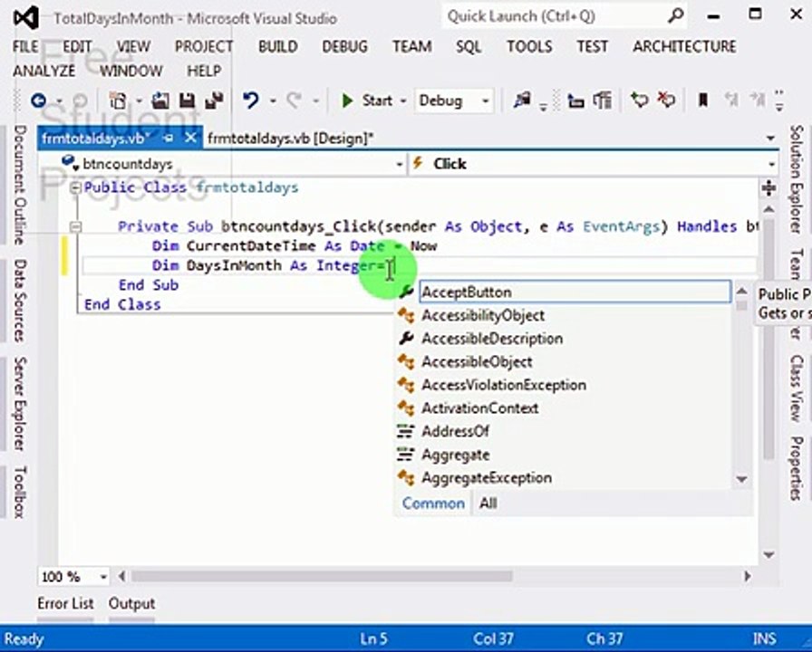The height and width of the screenshot is (652, 812).
Task: Click the Navigate Forward arrow icon
Action: click(79, 101)
